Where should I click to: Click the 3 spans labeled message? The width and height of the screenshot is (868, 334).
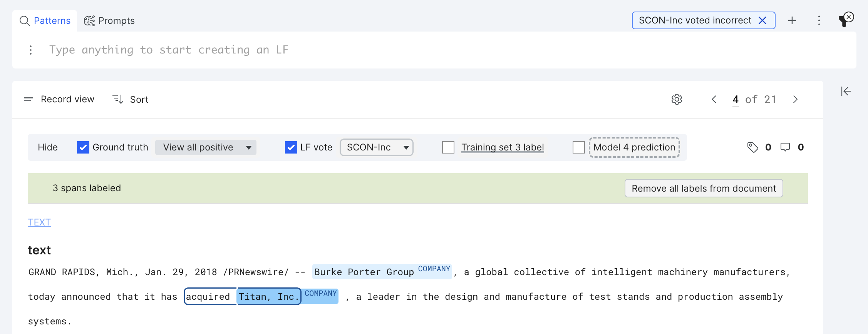(x=87, y=188)
